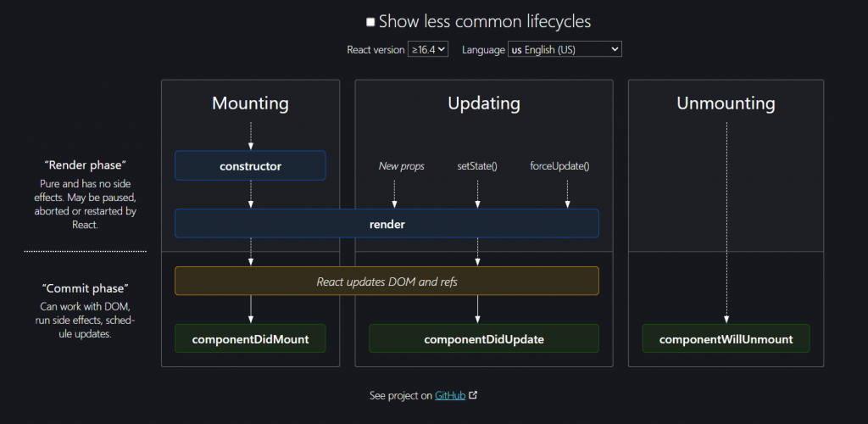This screenshot has height=424, width=868.
Task: Click the forceUpdate() trigger label
Action: tap(559, 166)
